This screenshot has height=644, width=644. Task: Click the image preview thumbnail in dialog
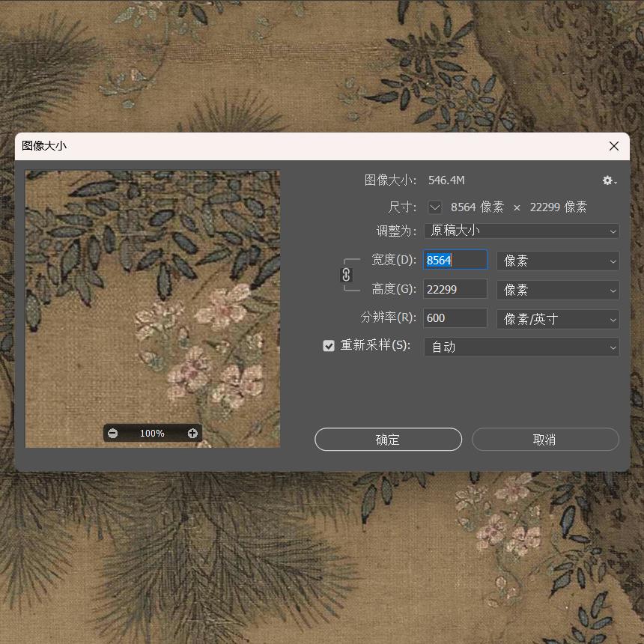tap(152, 309)
